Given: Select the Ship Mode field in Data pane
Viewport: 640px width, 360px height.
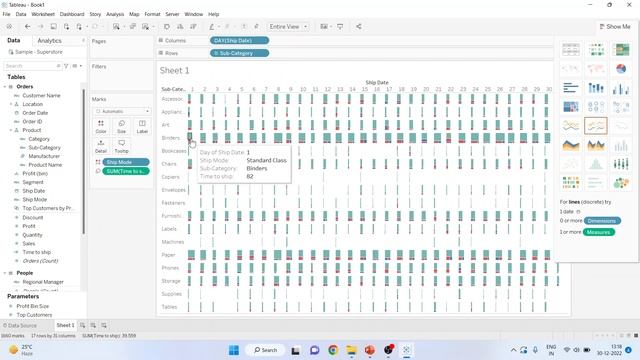Looking at the screenshot, I should click(x=34, y=200).
